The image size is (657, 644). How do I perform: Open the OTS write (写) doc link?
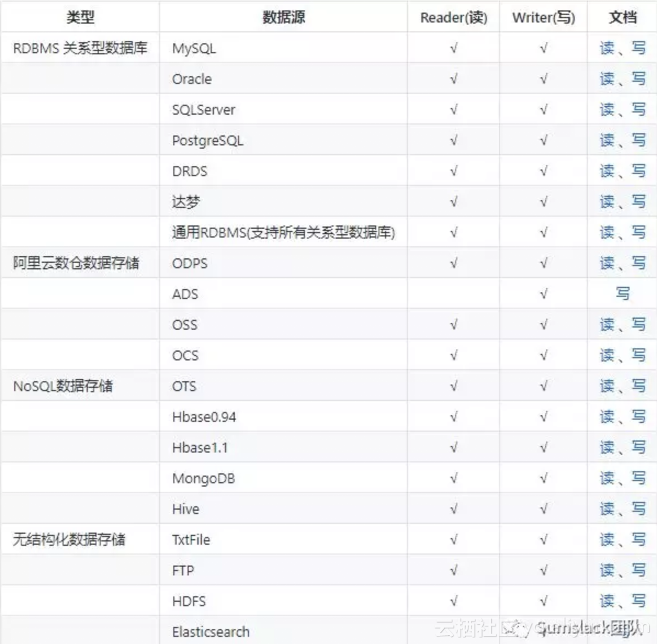tap(638, 386)
